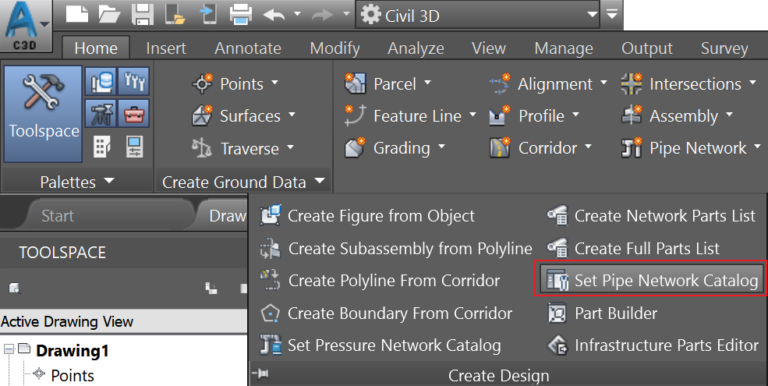This screenshot has height=386, width=768.
Task: Switch to the Analyze ribbon tab
Action: (416, 48)
